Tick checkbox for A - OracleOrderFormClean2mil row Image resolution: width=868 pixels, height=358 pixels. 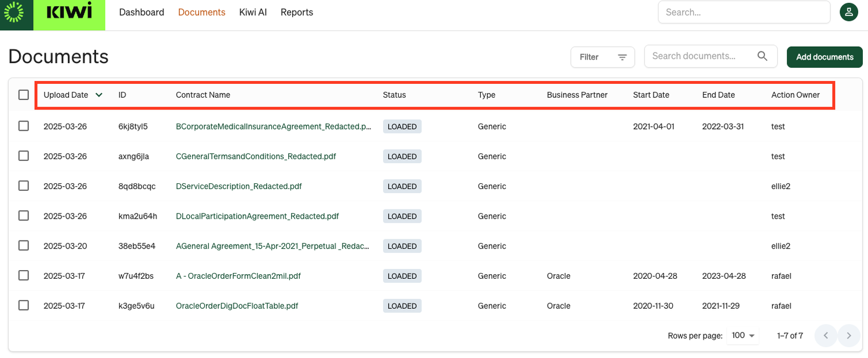pyautogui.click(x=24, y=276)
